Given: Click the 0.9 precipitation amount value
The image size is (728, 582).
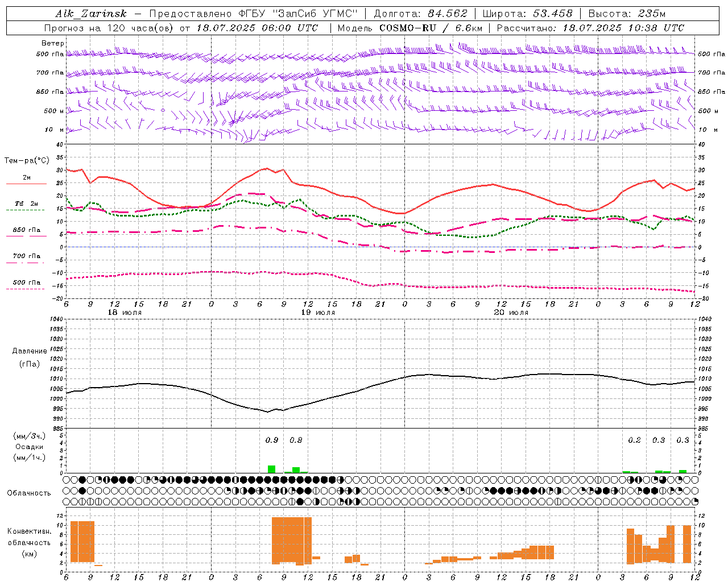Looking at the screenshot, I should pos(272,440).
